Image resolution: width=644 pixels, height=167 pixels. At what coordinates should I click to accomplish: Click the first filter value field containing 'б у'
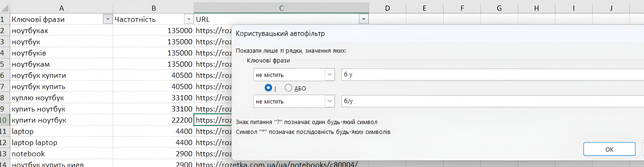(x=493, y=75)
